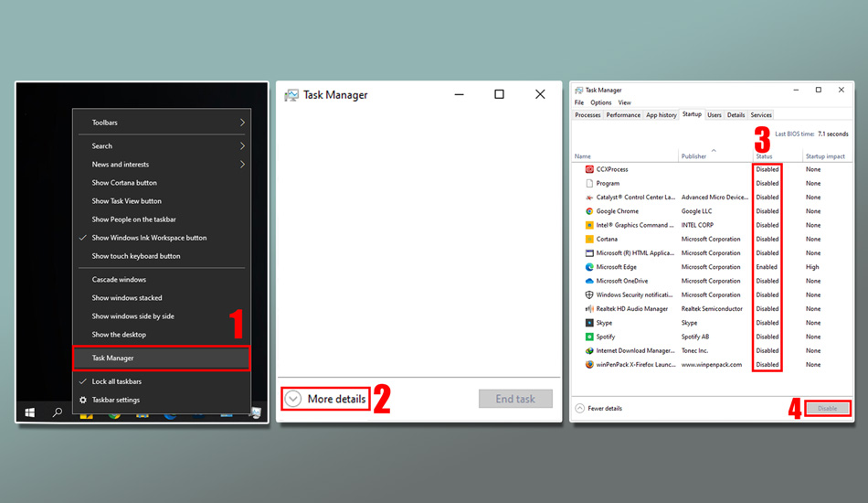Click Realtek Semiconductor publisher cell
Screen dimensions: 868x503
coord(712,308)
